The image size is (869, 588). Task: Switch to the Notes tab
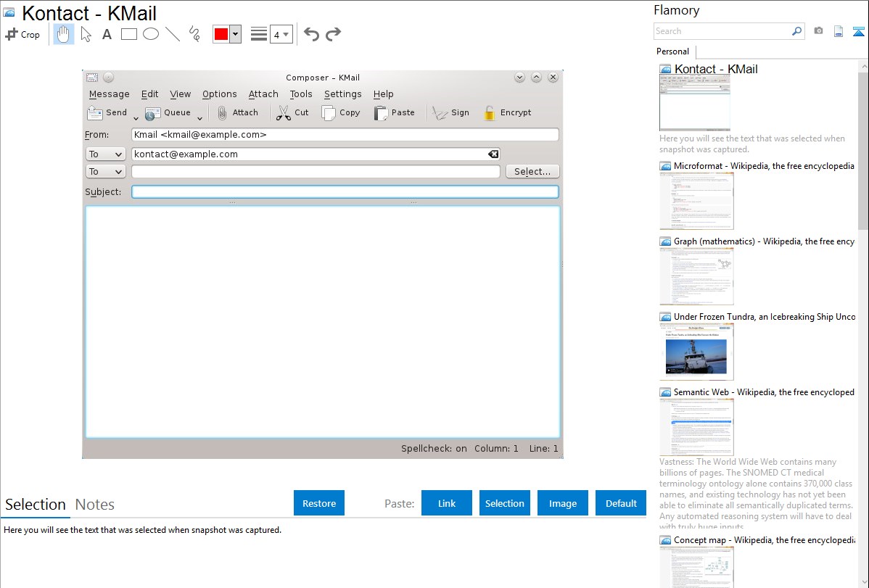(x=95, y=505)
